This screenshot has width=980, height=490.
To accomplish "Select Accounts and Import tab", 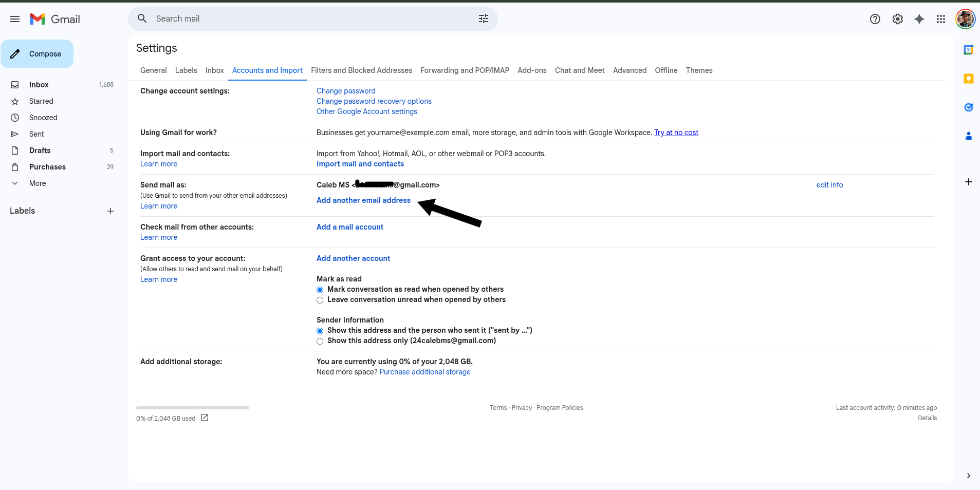I will pos(267,70).
